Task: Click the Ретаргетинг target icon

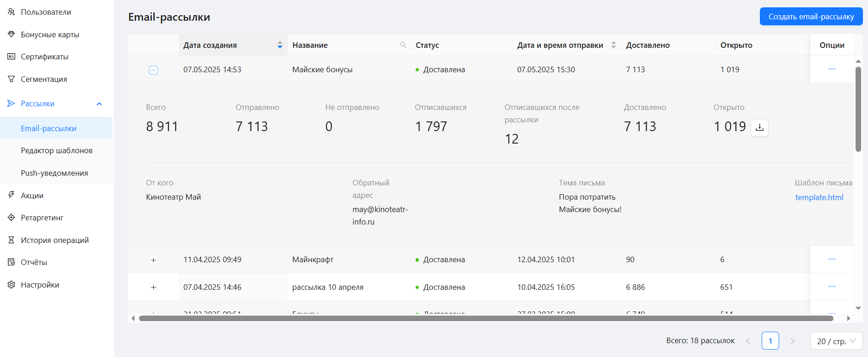Action: tap(12, 218)
